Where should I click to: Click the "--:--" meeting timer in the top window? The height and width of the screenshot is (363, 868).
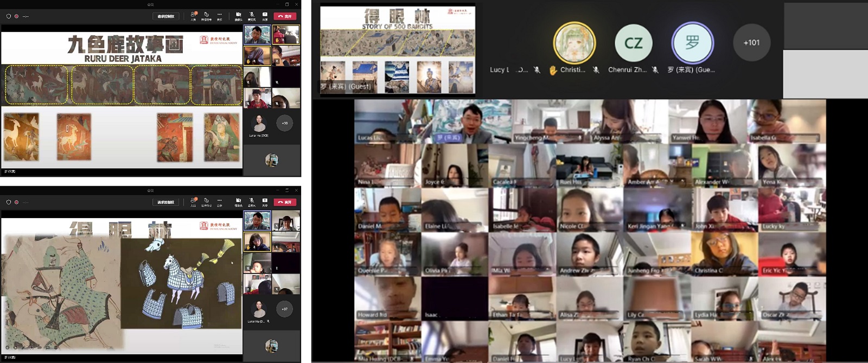[x=25, y=16]
